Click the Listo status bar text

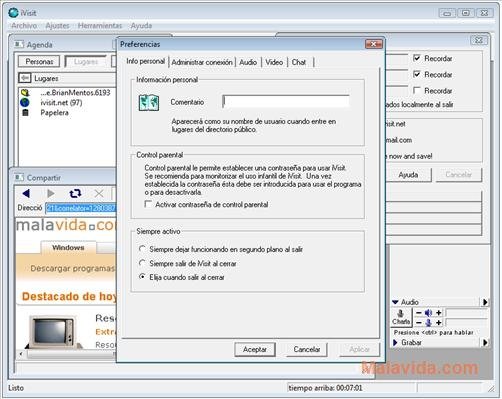(x=16, y=388)
